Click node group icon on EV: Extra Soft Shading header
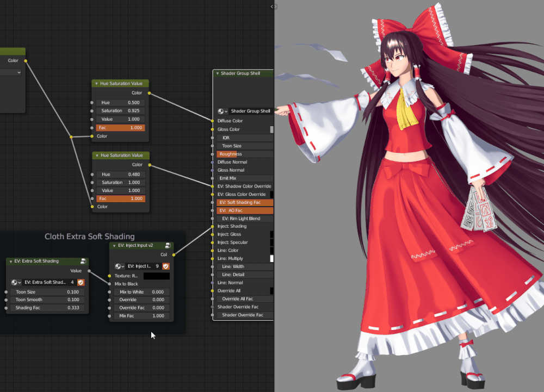The width and height of the screenshot is (544, 392). [83, 261]
